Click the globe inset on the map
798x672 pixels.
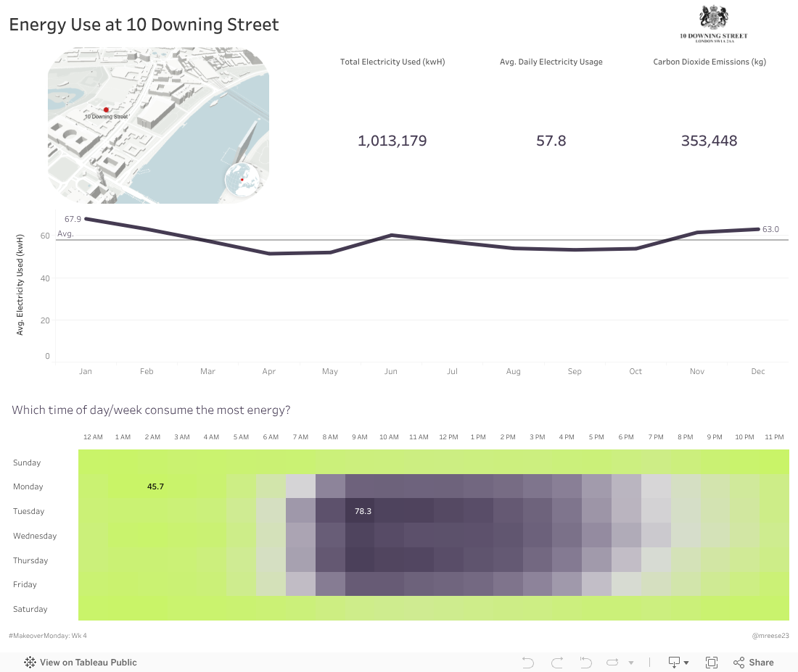pos(243,181)
